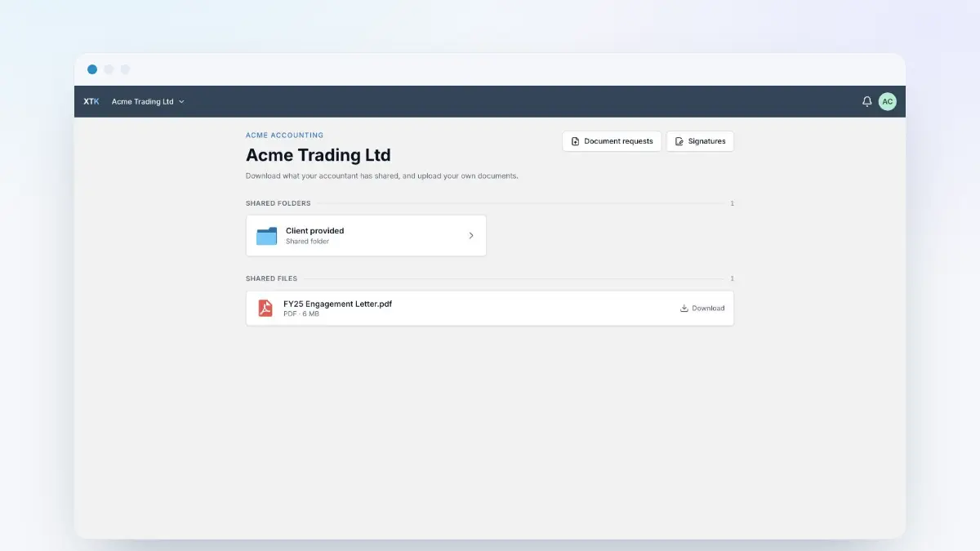Open Signatures
980x551 pixels.
pyautogui.click(x=700, y=141)
